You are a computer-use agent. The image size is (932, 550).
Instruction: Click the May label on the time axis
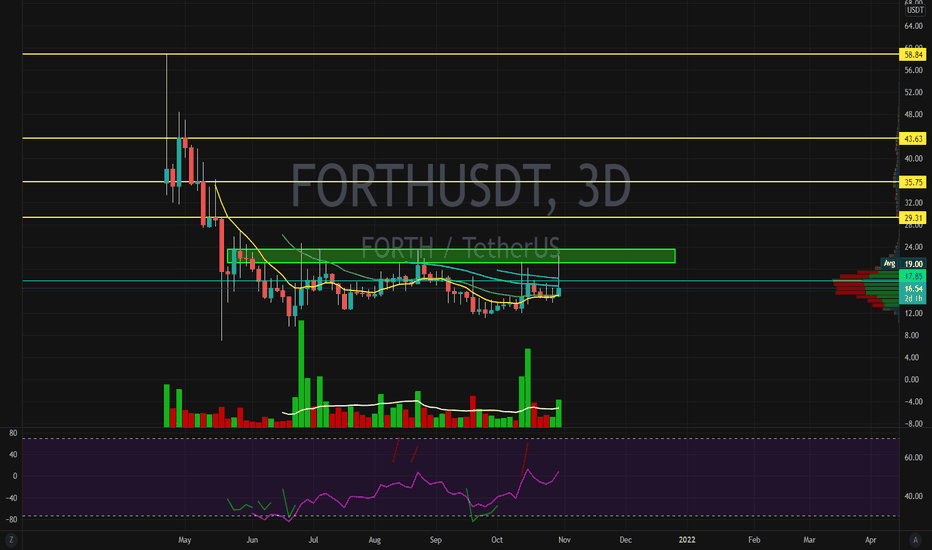click(185, 540)
